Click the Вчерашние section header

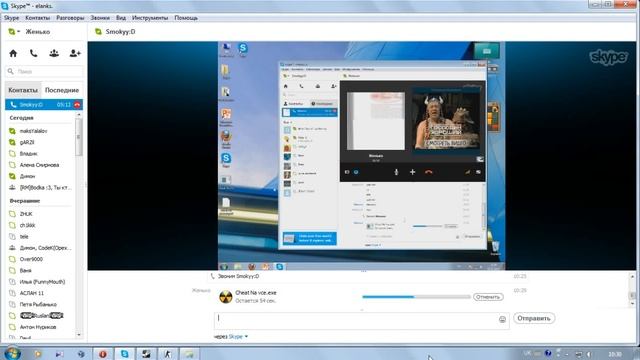(25, 201)
